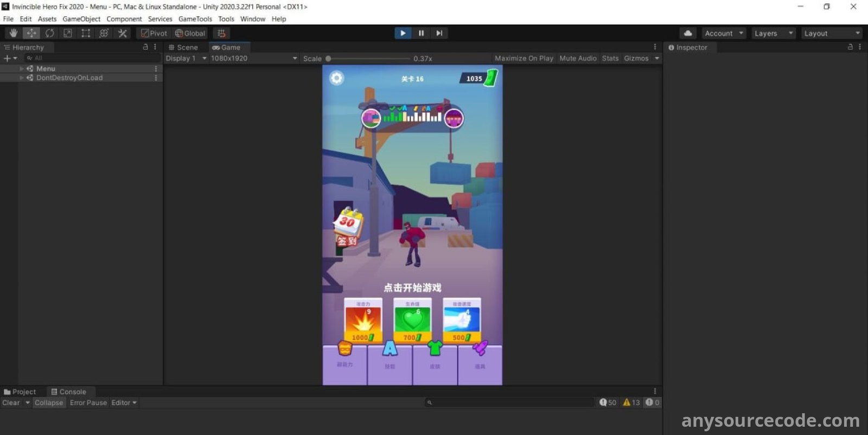
Task: Select the Rect transform tool
Action: pyautogui.click(x=86, y=33)
